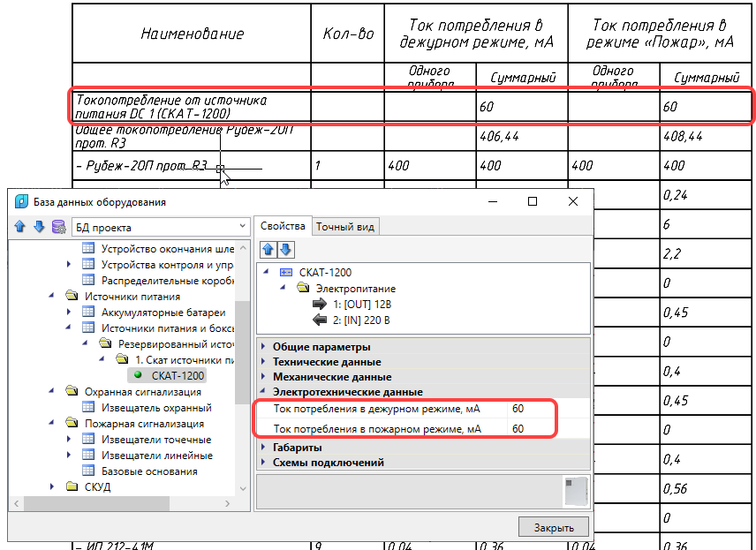This screenshot has width=756, height=550.
Task: Click tree horizontal scrollbar right arrow
Action: coord(228,504)
